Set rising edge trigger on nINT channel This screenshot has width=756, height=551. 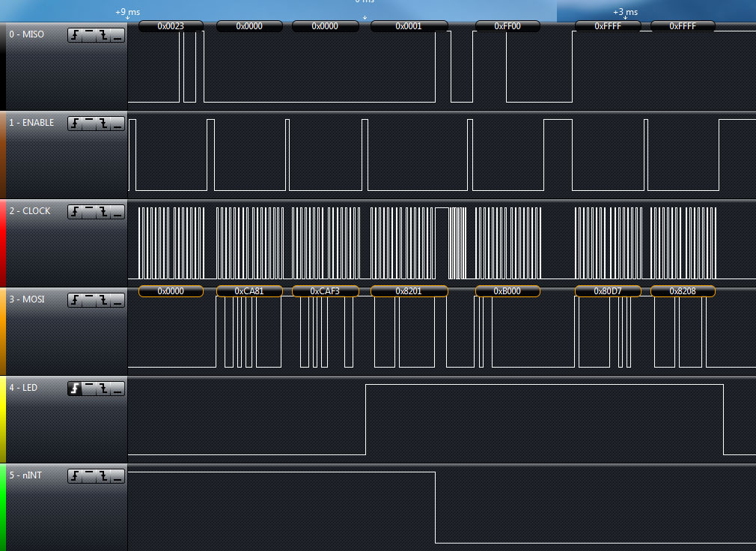75,476
